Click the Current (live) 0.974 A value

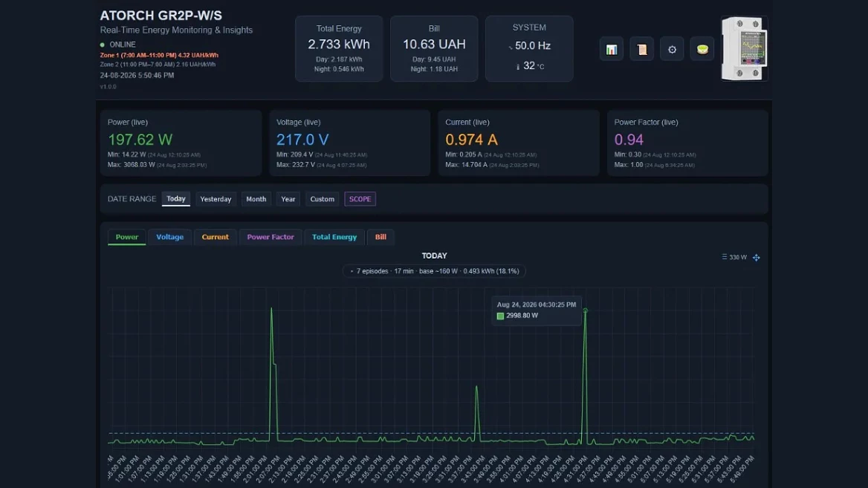pyautogui.click(x=472, y=140)
